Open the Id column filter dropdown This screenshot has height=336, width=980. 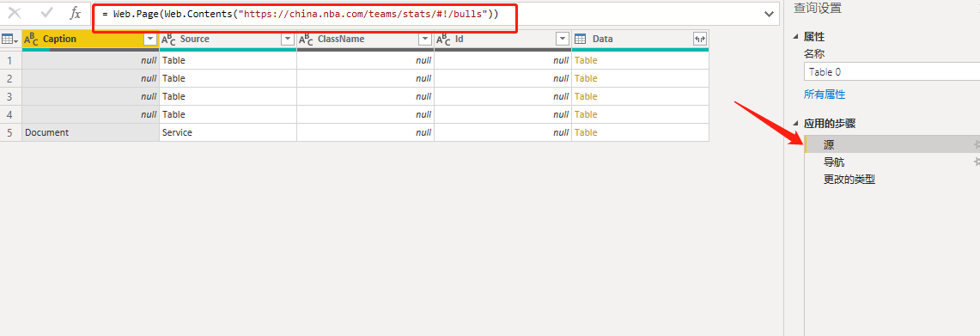coord(563,39)
